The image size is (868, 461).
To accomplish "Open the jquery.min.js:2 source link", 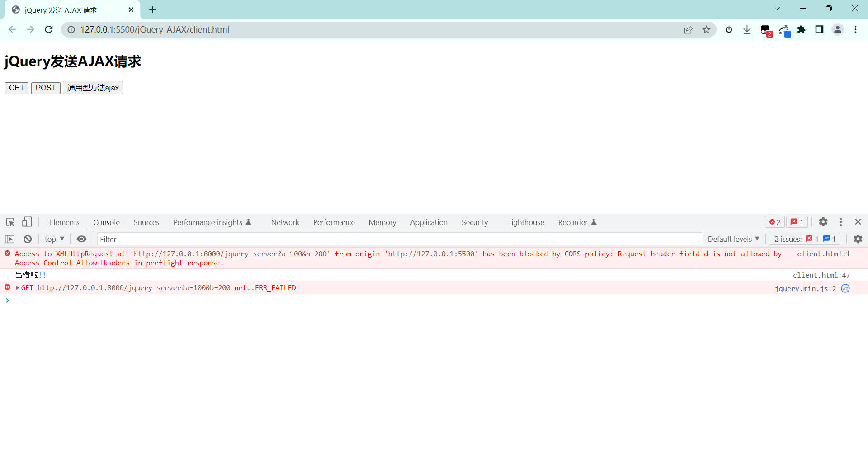I will [x=805, y=288].
